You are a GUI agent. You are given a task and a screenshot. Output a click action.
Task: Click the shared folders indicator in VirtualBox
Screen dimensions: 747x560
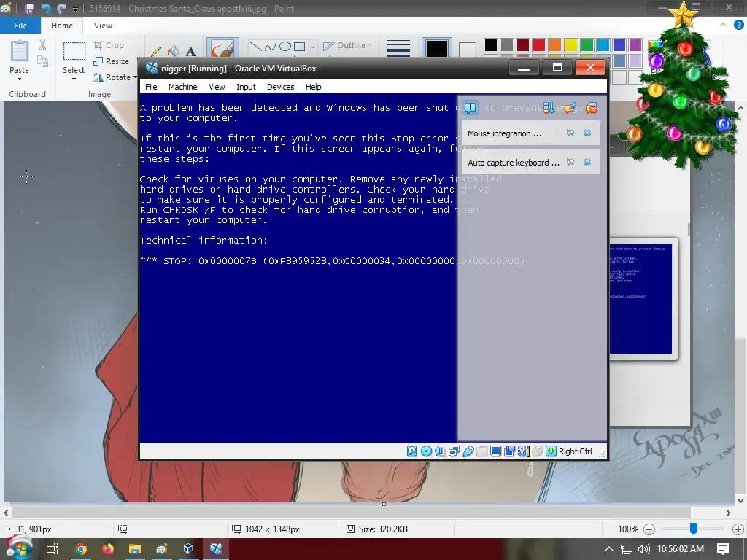tap(481, 451)
